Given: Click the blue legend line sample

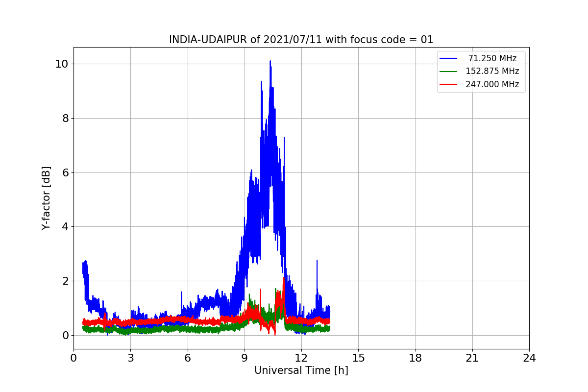Looking at the screenshot, I should coord(448,58).
